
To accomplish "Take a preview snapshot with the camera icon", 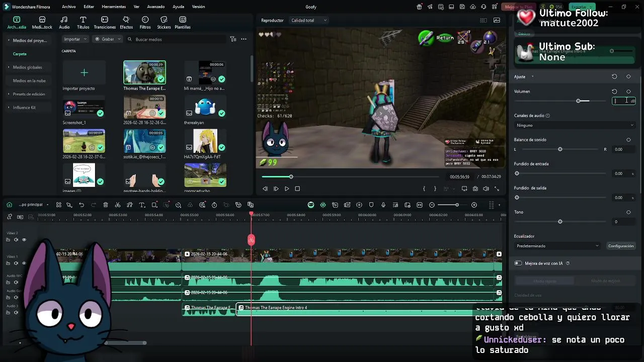I will click(x=475, y=189).
